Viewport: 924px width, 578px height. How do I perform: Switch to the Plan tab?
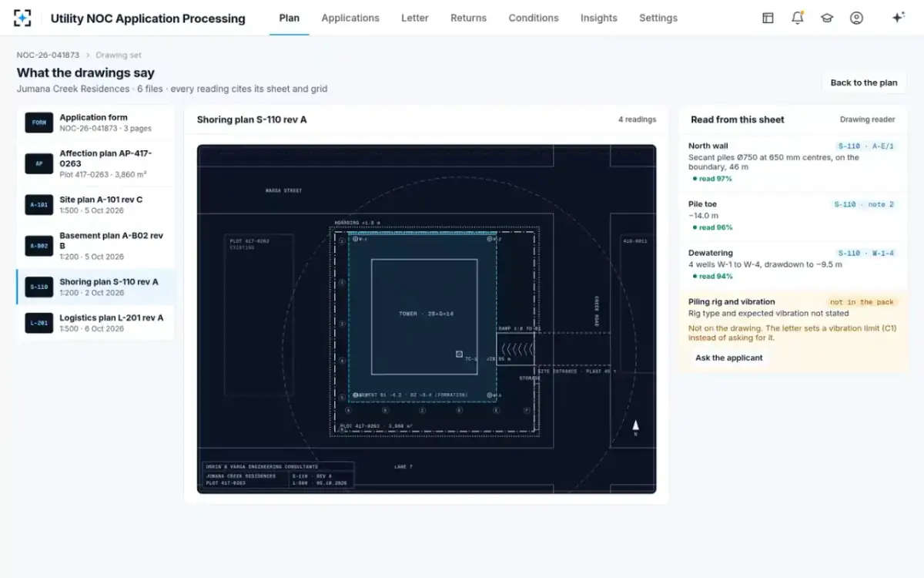pos(290,18)
